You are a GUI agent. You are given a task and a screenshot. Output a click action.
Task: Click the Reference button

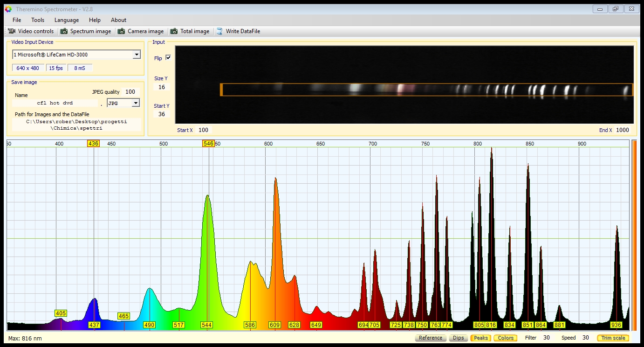(x=430, y=338)
